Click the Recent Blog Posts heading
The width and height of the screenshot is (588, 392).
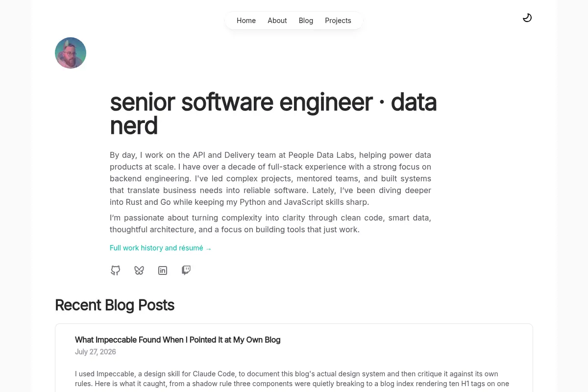point(115,305)
